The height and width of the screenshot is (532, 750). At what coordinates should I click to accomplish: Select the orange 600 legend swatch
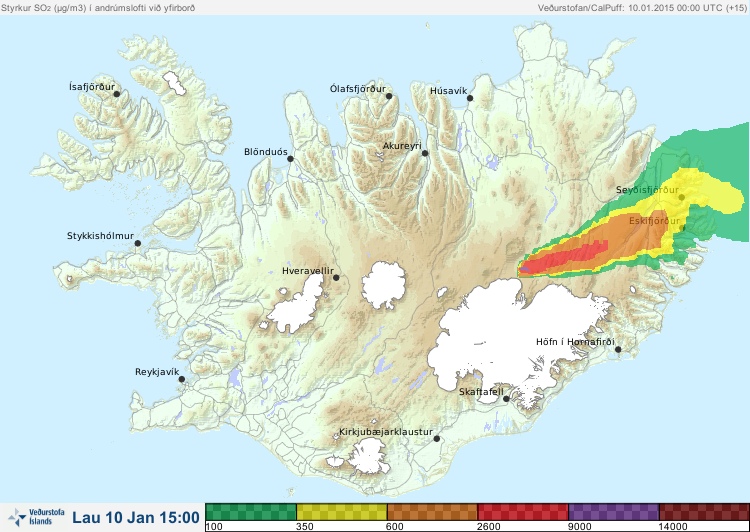432,512
